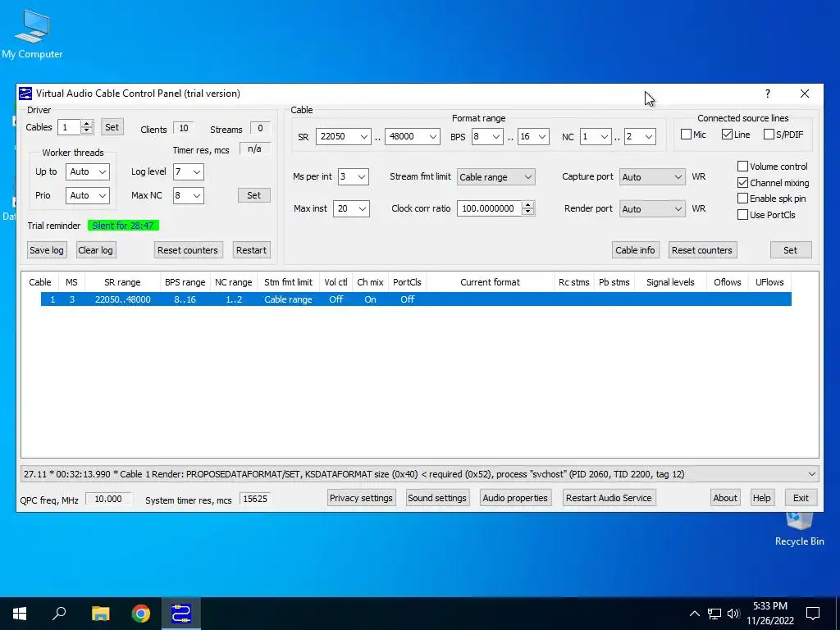Screen dimensions: 840x630
Task: Click Set button next to Cables
Action: pos(112,127)
